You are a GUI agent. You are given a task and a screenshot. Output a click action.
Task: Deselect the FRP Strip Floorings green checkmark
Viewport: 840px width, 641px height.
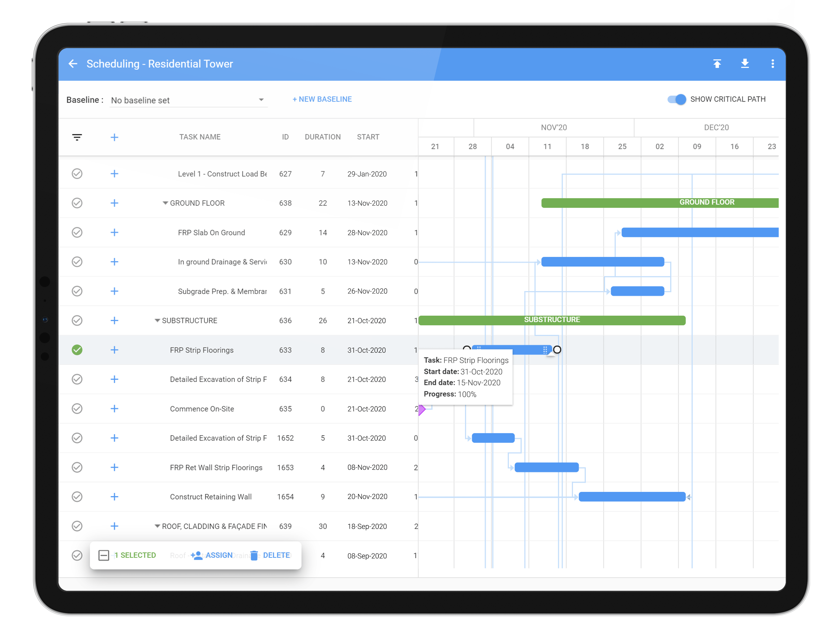tap(77, 350)
